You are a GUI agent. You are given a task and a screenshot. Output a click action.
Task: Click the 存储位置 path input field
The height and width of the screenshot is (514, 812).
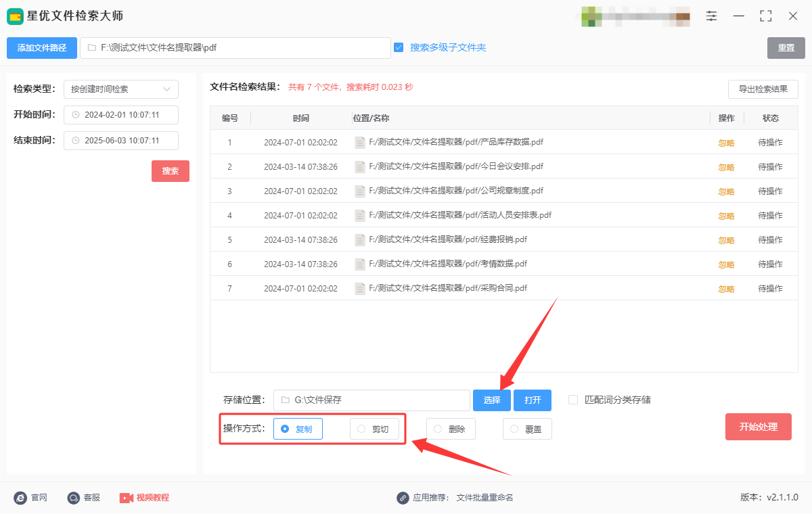click(371, 400)
